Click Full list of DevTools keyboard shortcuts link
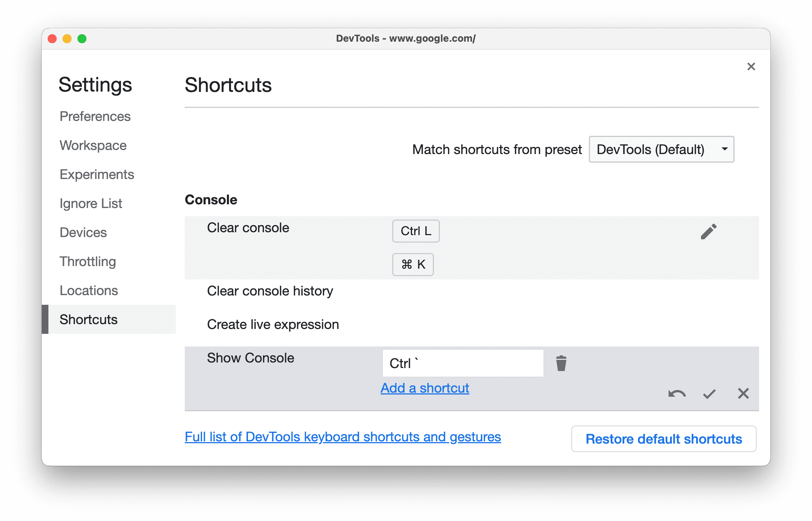The image size is (812, 521). [x=343, y=438]
